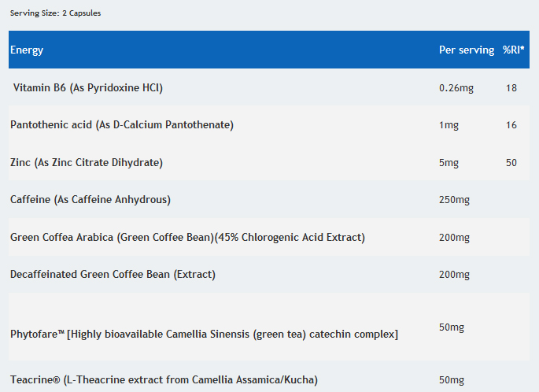Image resolution: width=539 pixels, height=392 pixels.
Task: Select the Green Coffea Arabica row
Action: click(187, 238)
